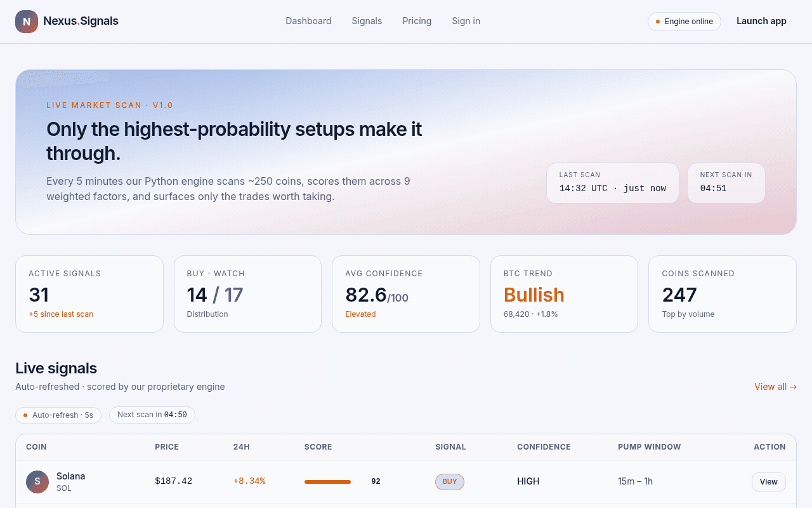Image resolution: width=812 pixels, height=508 pixels.
Task: Click the SIGNAL column header
Action: coord(451,447)
